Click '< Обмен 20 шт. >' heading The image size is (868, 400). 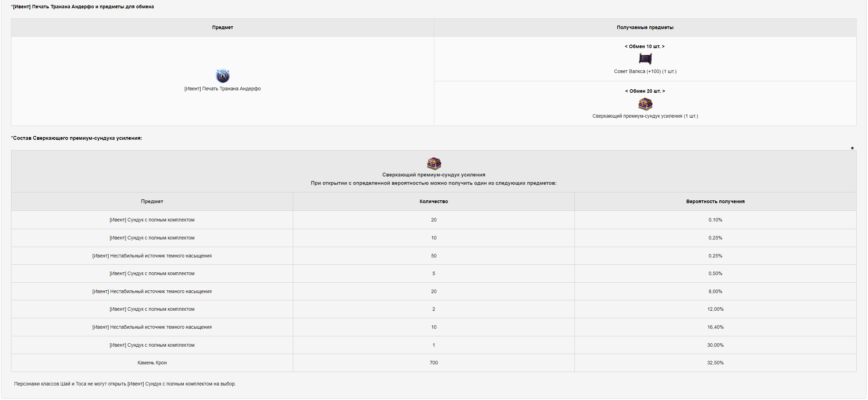pyautogui.click(x=645, y=91)
